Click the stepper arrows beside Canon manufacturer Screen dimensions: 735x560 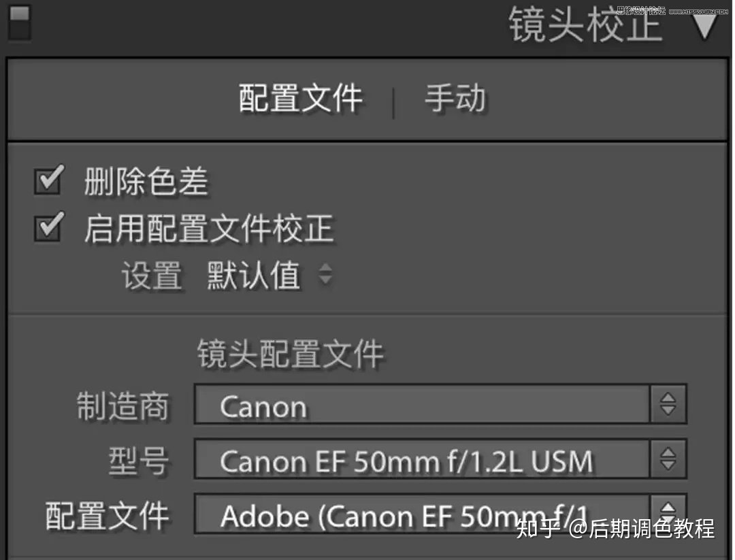click(668, 404)
